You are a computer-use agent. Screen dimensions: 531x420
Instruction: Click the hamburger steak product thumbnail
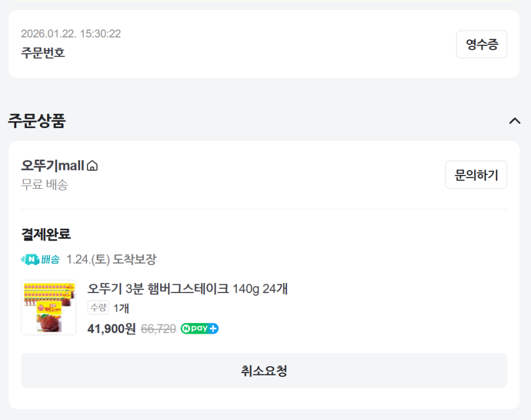49,307
